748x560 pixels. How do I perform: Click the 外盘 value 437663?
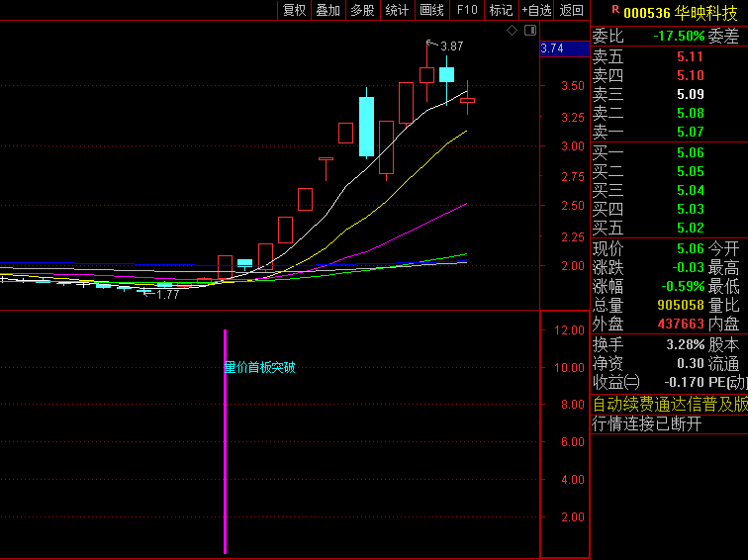(681, 324)
